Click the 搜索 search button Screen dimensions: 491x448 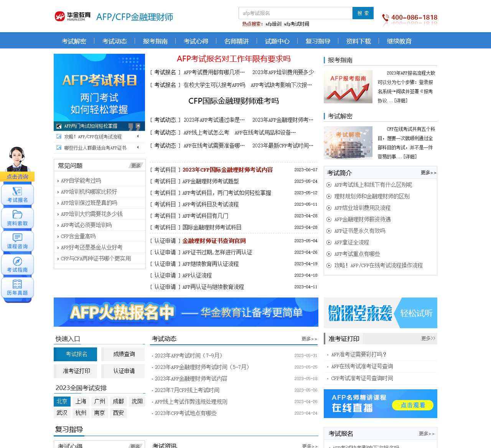363,13
